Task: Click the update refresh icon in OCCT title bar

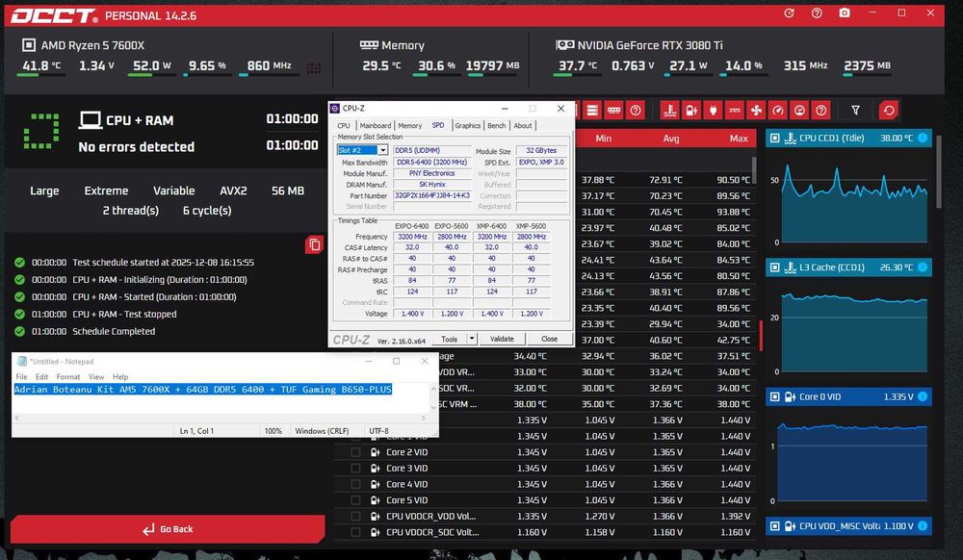Action: 790,13
